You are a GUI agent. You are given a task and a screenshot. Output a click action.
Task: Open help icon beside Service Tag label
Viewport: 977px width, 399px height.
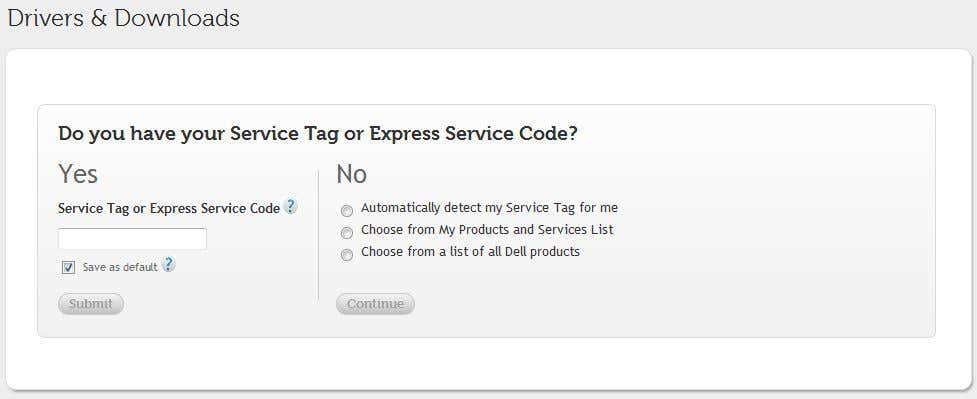click(290, 206)
